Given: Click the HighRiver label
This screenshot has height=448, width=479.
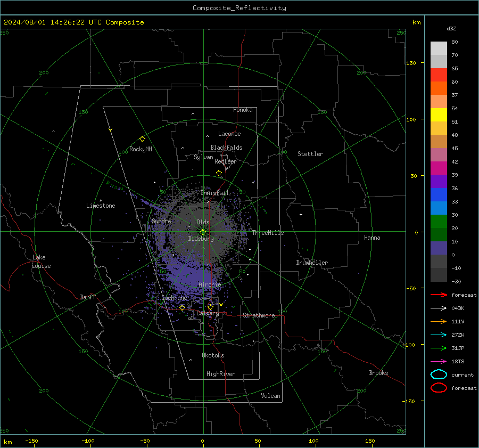Looking at the screenshot, I should point(221,374).
